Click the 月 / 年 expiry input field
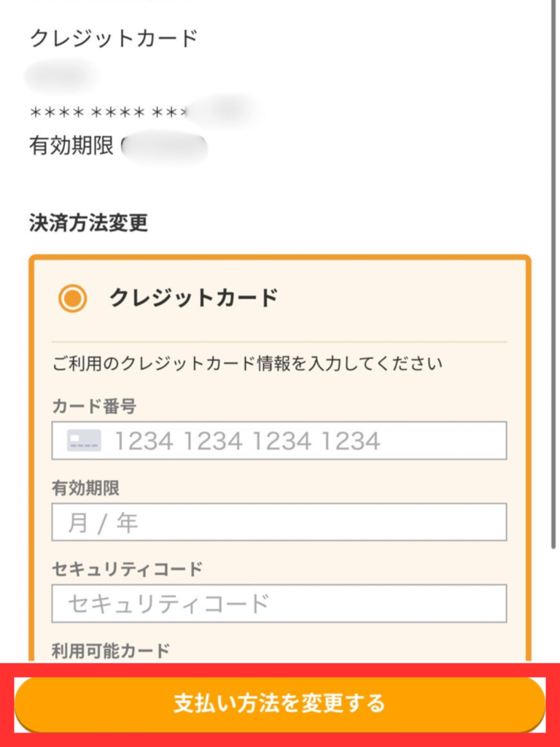The width and height of the screenshot is (560, 747). (279, 522)
